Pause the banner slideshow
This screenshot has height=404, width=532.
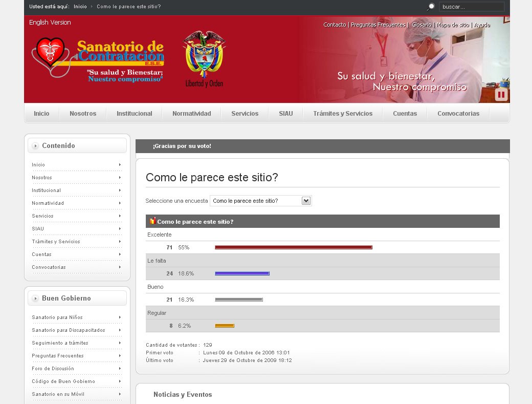pyautogui.click(x=501, y=94)
